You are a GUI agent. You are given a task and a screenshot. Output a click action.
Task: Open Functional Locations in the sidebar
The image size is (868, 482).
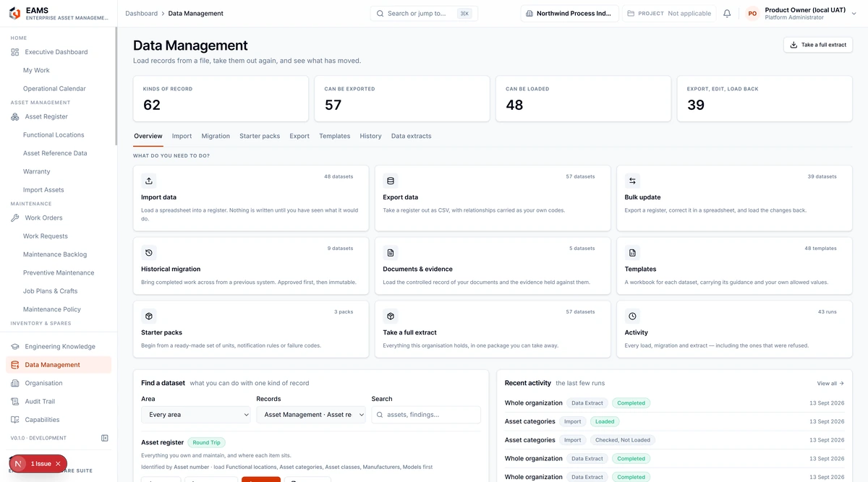tap(54, 135)
